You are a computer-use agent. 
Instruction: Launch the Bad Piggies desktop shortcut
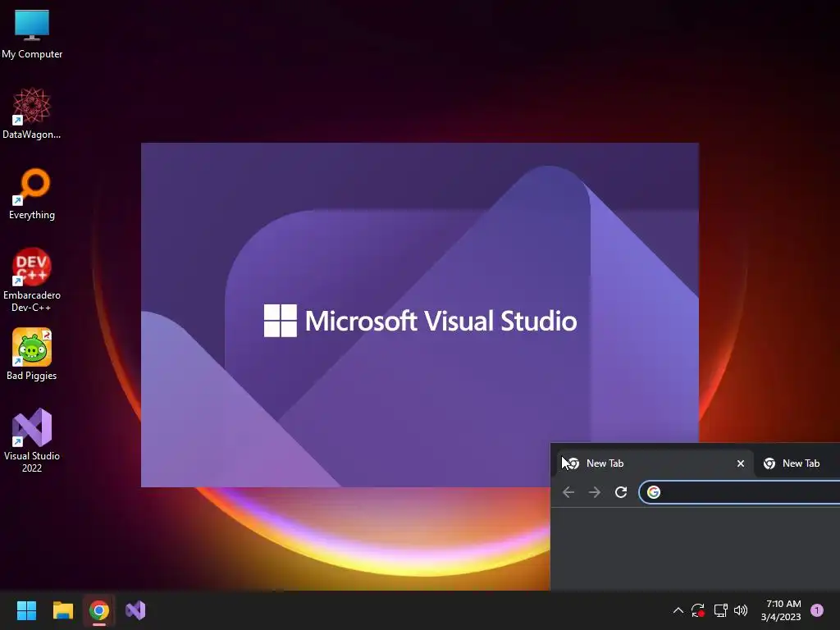point(32,354)
